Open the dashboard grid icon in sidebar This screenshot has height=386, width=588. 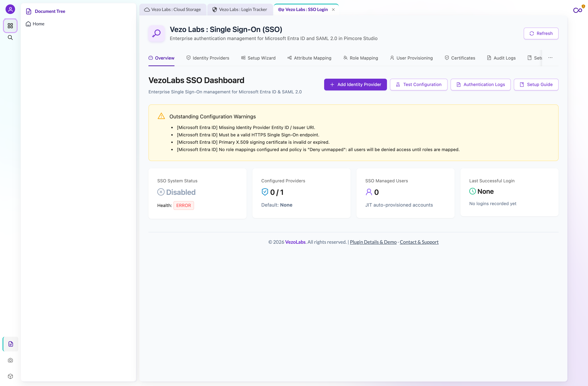[x=10, y=26]
